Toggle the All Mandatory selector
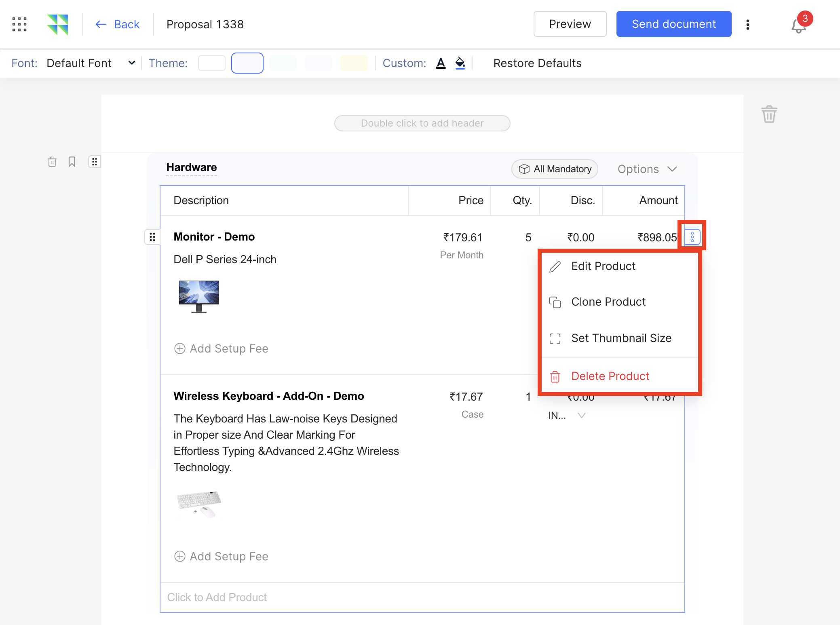The image size is (840, 625). (555, 169)
